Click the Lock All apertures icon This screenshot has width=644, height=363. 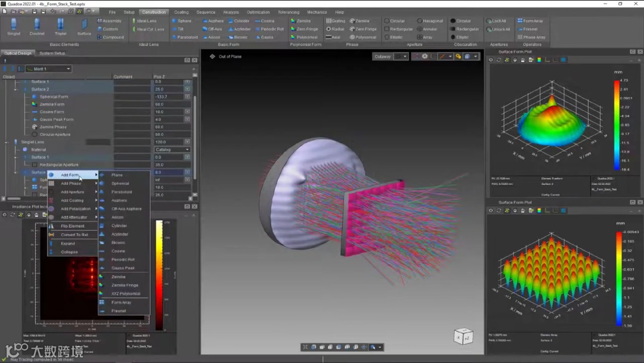(498, 21)
